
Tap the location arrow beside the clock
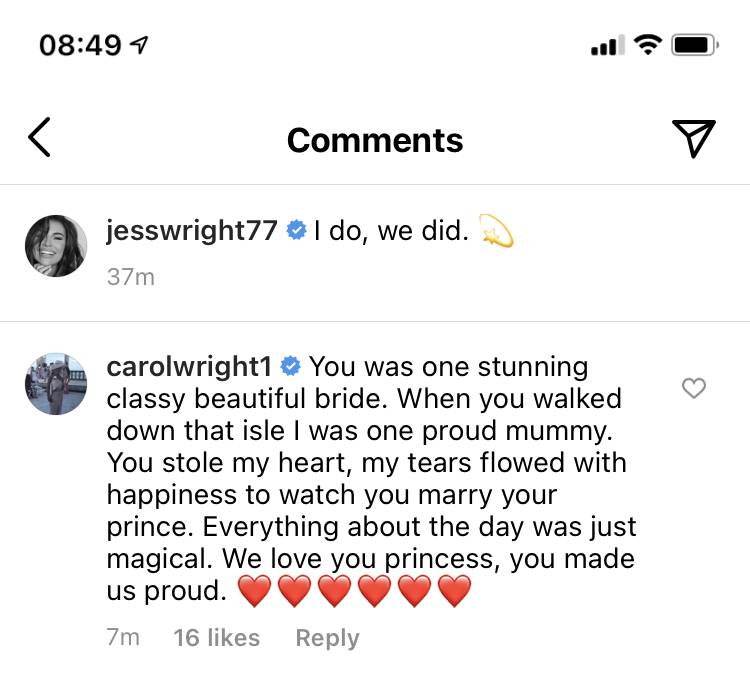click(139, 45)
